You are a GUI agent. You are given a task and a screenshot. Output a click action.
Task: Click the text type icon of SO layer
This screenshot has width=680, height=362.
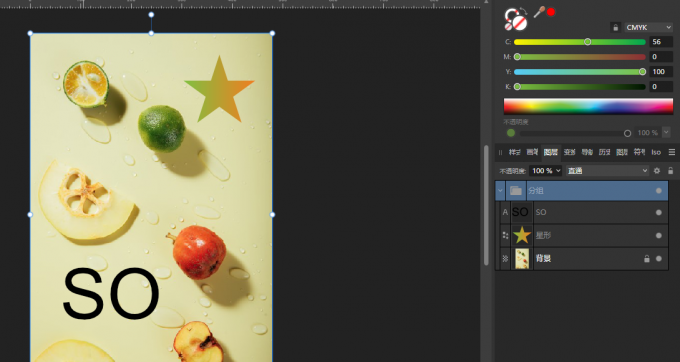pyautogui.click(x=505, y=212)
